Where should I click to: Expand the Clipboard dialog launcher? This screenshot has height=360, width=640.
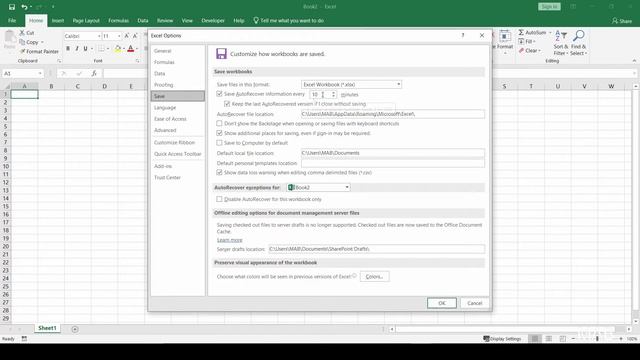pos(59,61)
